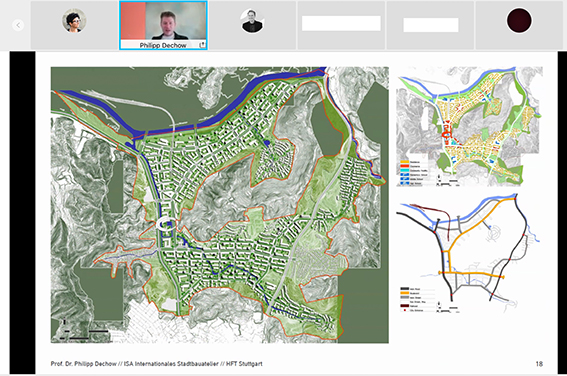This screenshot has width=567, height=376.
Task: Open Philipp Dechow's video thumbnail
Action: (x=163, y=21)
